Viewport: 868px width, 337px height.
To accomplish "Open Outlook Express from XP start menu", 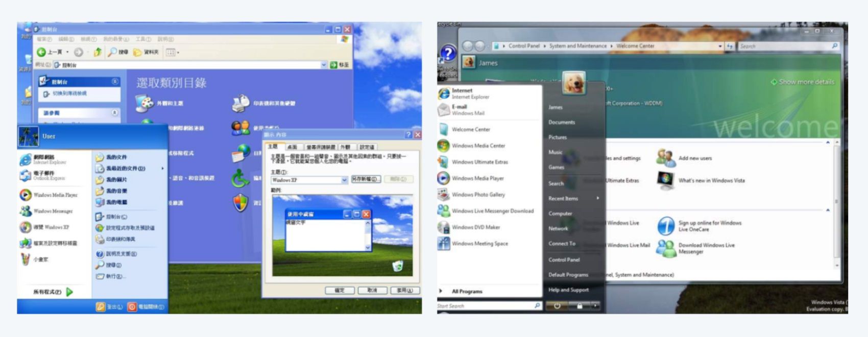I will 43,176.
